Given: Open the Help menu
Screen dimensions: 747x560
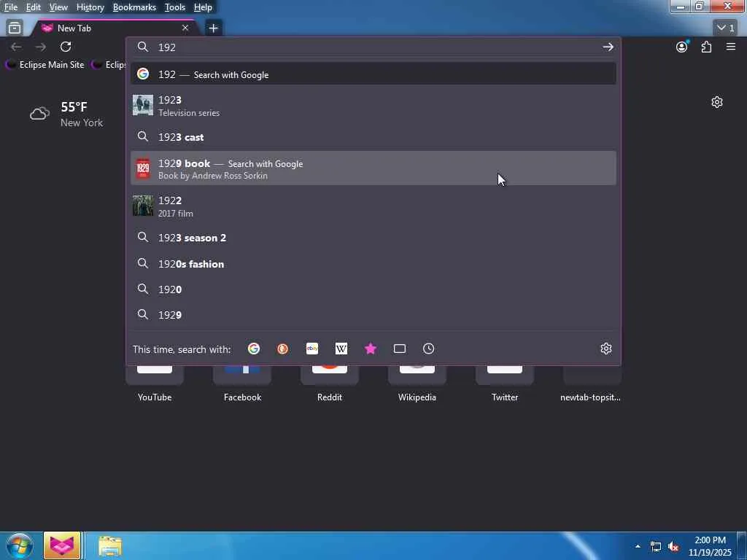Looking at the screenshot, I should (203, 7).
